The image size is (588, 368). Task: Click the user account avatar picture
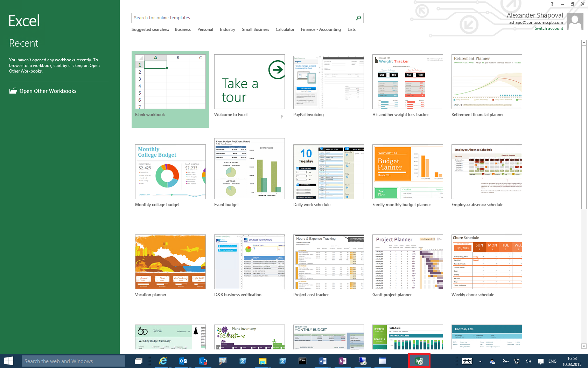coord(575,22)
